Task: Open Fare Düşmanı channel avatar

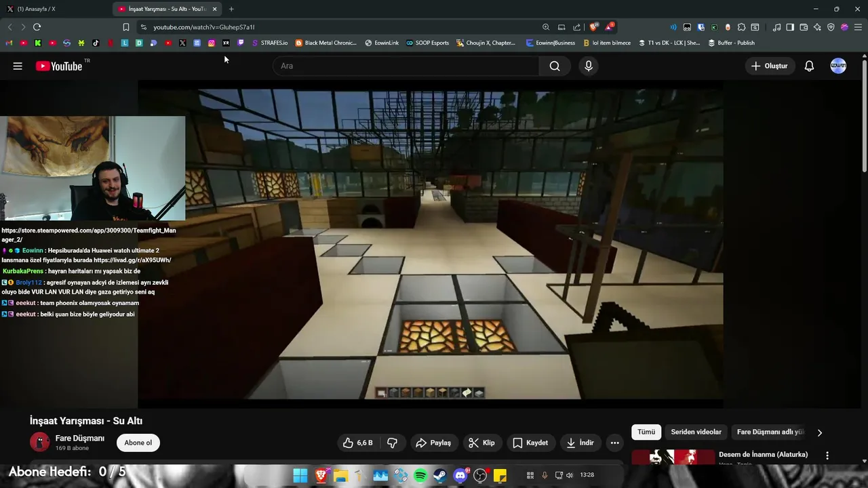Action: point(40,443)
